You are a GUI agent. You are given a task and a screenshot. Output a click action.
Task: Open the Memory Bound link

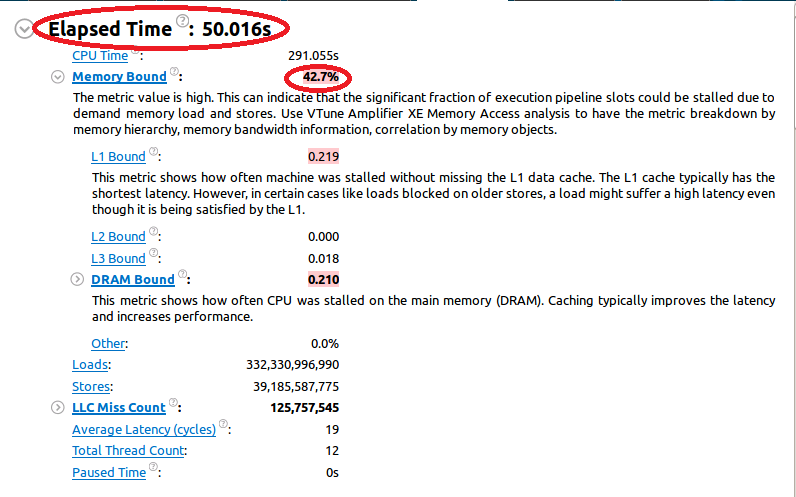[x=119, y=77]
